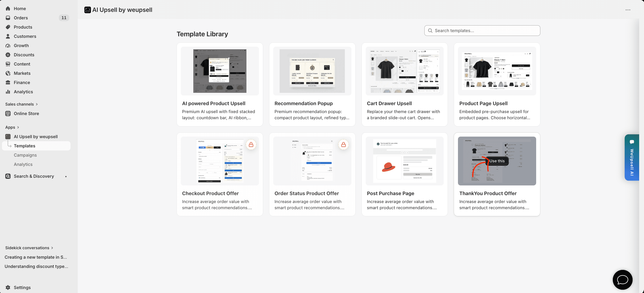Click the Markets globe icon
644x293 pixels.
coord(8,73)
